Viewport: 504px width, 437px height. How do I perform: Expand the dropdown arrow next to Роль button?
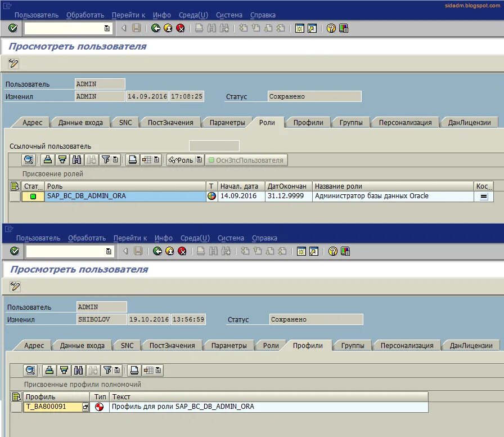[198, 160]
